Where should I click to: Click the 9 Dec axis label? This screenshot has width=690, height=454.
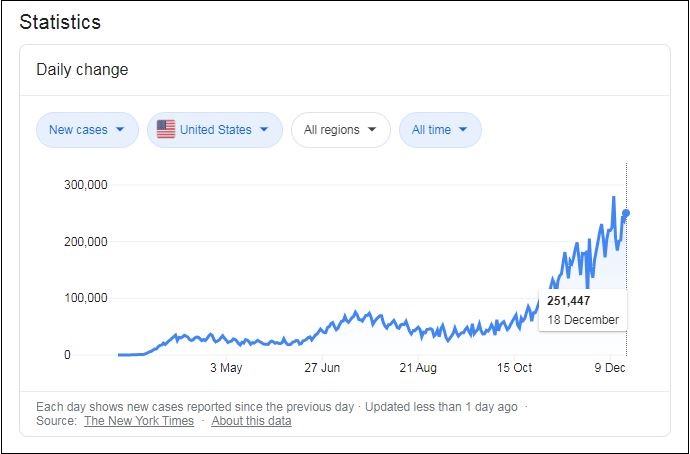click(607, 368)
